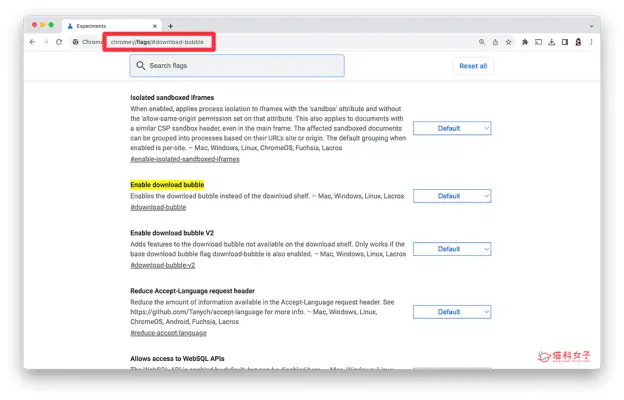Open the profile avatar menu
Image resolution: width=624 pixels, height=400 pixels.
click(x=578, y=42)
